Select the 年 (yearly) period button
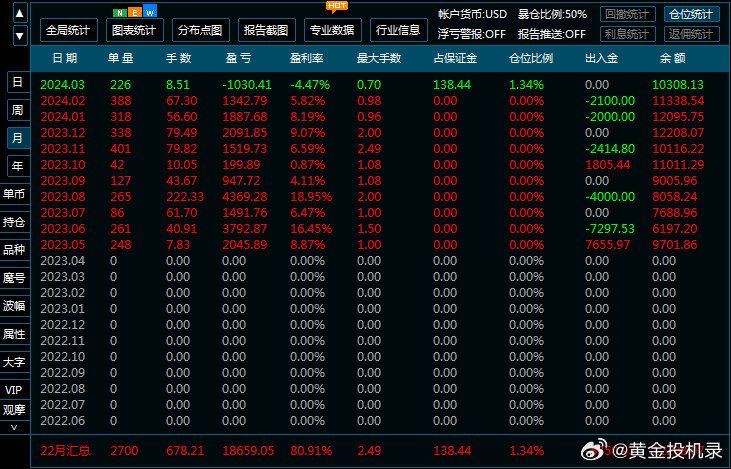Image resolution: width=731 pixels, height=469 pixels. (16, 165)
